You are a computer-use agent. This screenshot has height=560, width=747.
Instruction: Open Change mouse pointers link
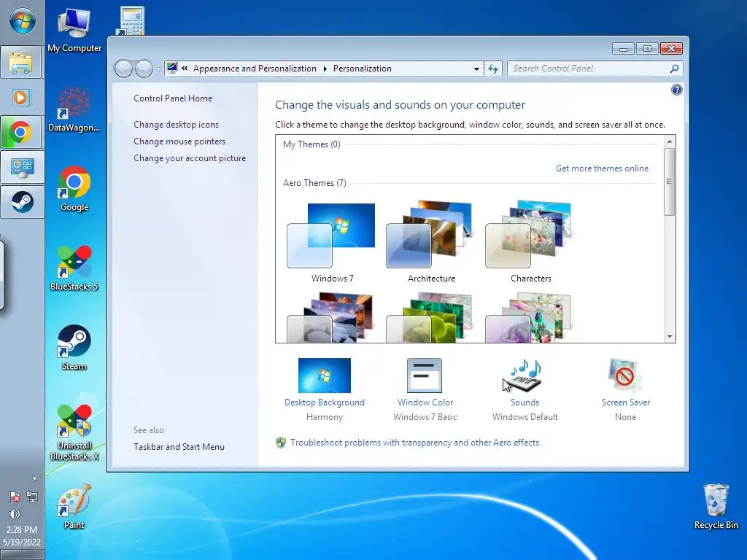pos(179,141)
